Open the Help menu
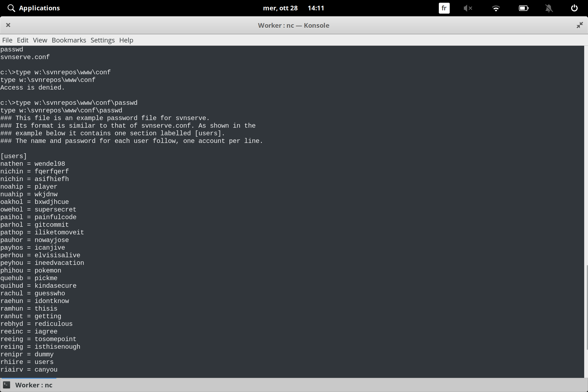Image resolution: width=588 pixels, height=392 pixels. 126,40
